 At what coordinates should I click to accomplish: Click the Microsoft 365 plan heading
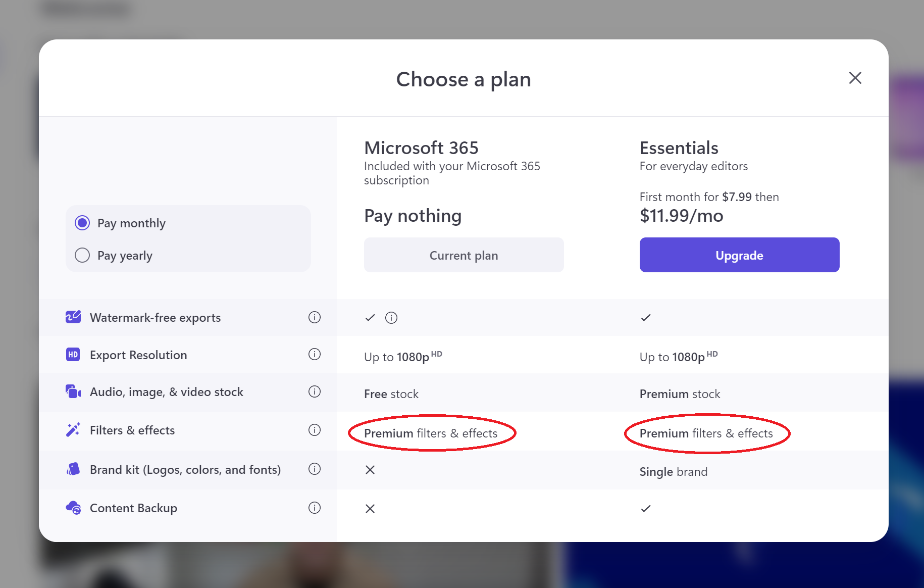pos(421,148)
